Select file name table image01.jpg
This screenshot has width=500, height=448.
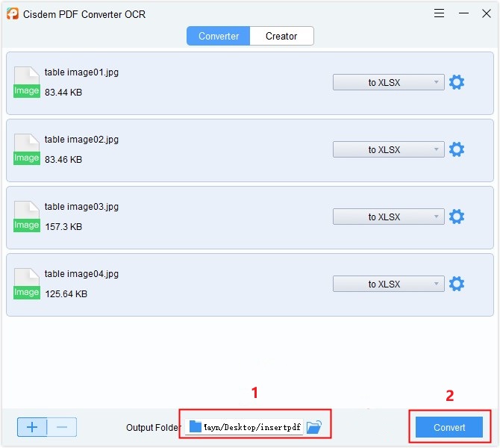(x=81, y=72)
